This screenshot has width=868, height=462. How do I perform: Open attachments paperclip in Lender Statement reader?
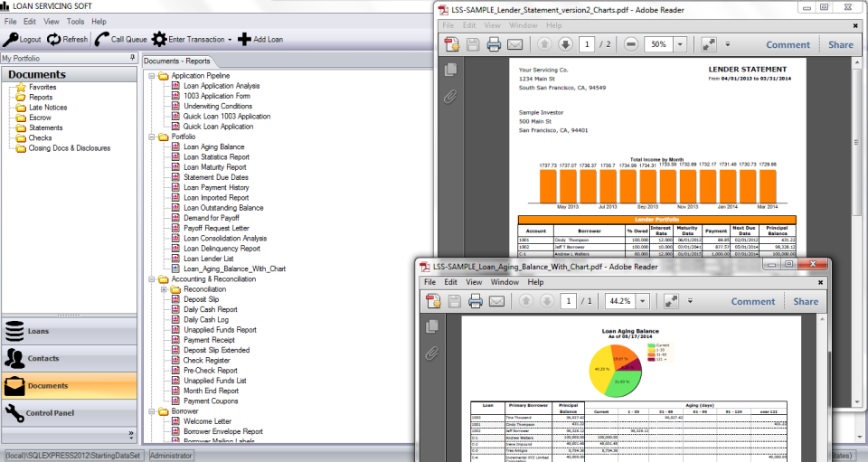coord(450,98)
